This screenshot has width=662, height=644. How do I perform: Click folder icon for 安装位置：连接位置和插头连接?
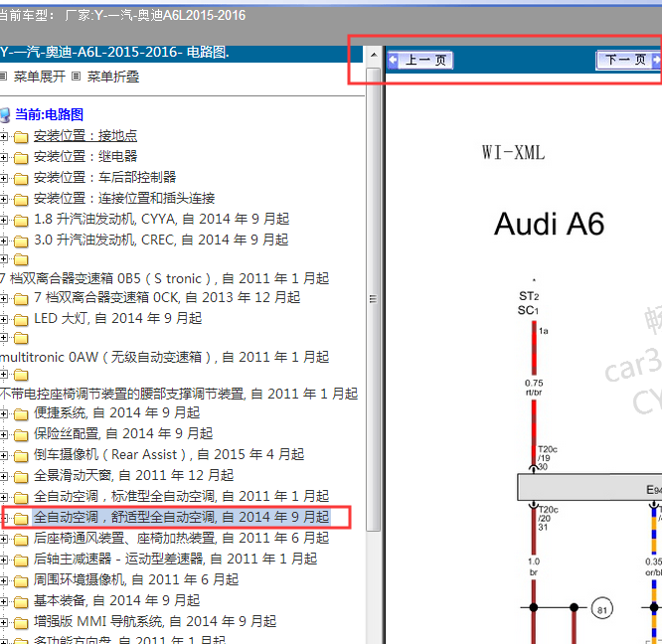point(21,199)
